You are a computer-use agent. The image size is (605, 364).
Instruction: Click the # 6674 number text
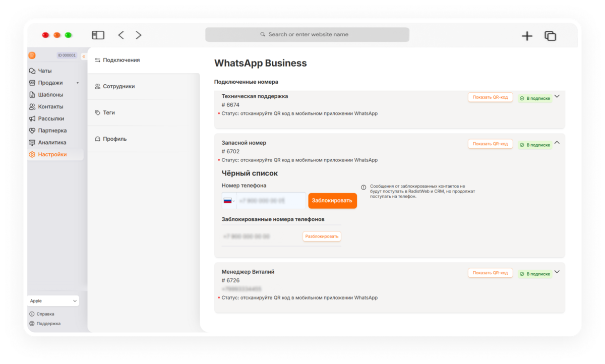click(230, 105)
